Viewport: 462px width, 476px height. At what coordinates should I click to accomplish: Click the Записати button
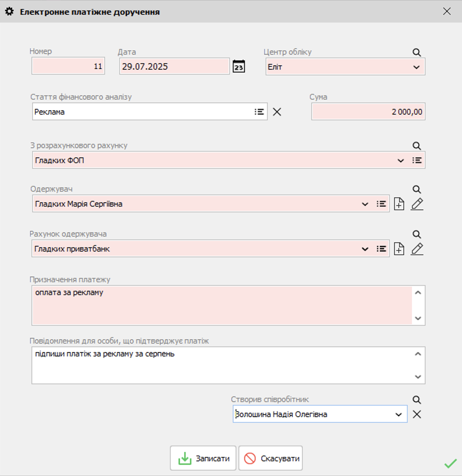coord(202,458)
